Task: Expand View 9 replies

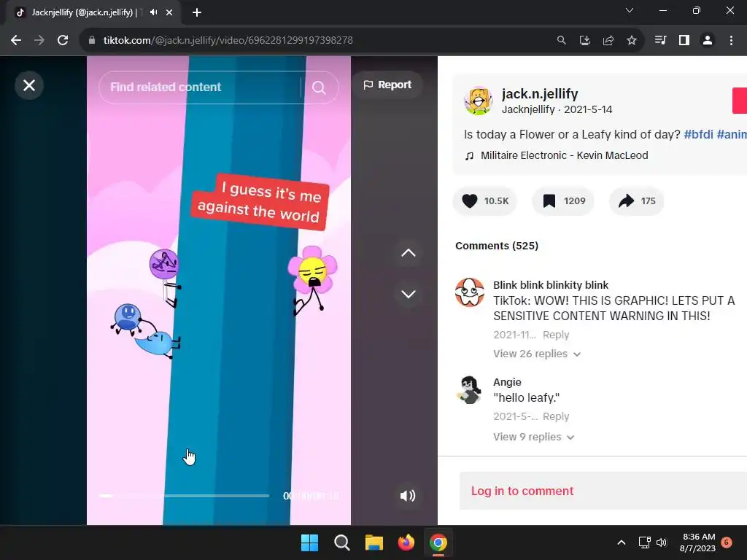Action: pyautogui.click(x=533, y=437)
